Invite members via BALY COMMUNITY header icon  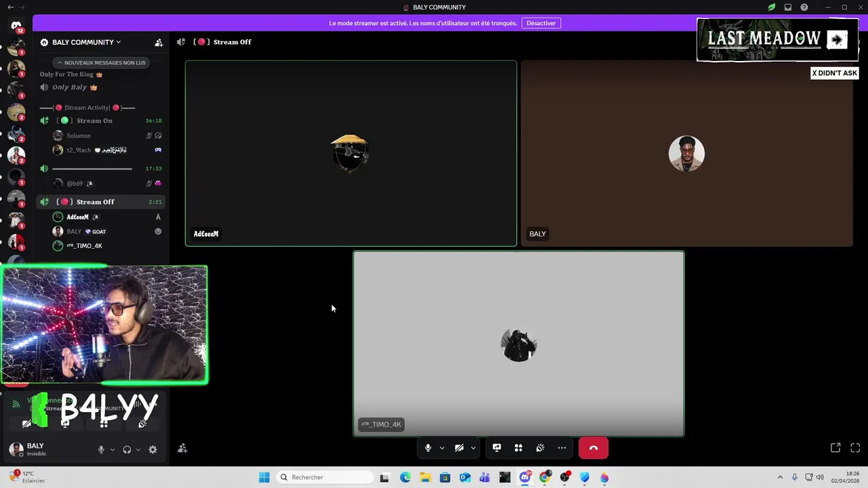click(159, 42)
